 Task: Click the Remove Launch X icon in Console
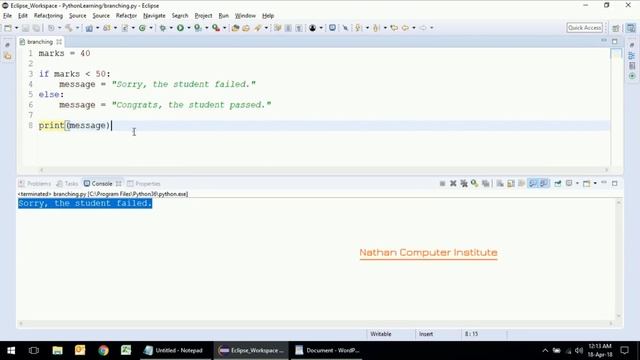coord(453,184)
